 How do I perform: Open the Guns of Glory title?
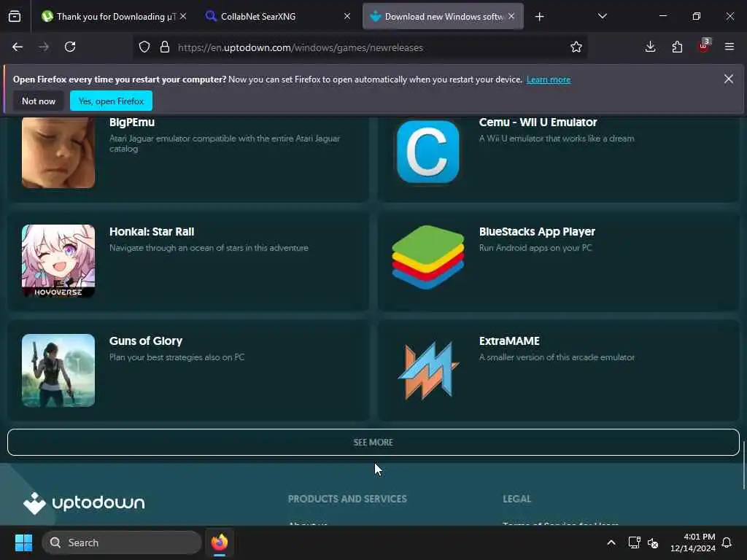pos(146,341)
